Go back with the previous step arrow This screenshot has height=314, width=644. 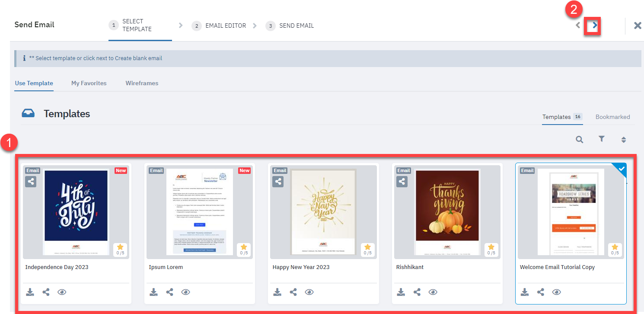pyautogui.click(x=578, y=26)
